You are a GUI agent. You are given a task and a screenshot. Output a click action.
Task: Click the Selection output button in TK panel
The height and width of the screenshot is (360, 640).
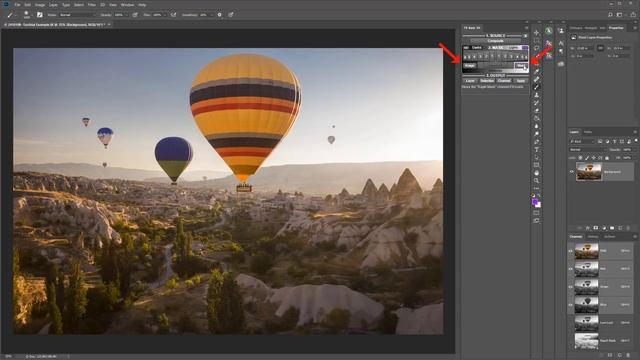(x=487, y=81)
